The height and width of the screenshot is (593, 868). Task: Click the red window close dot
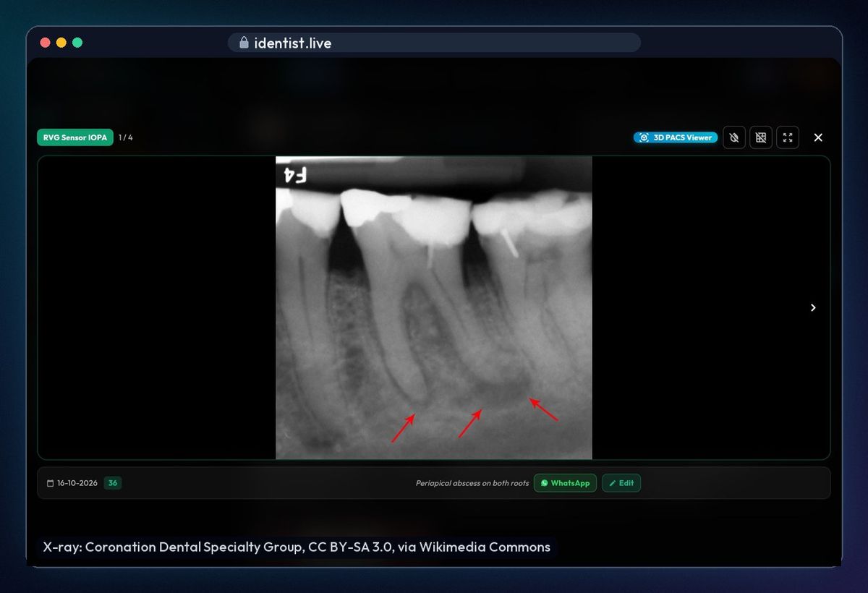[45, 43]
